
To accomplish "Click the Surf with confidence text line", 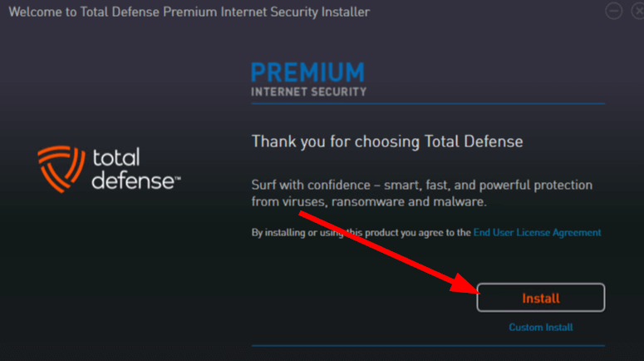I will 422,185.
